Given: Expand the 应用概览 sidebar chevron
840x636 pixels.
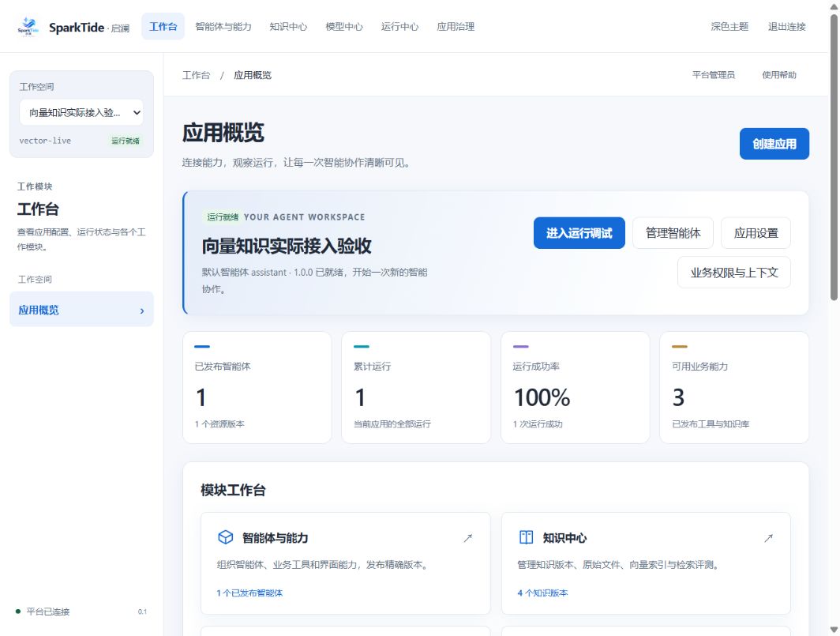Looking at the screenshot, I should click(142, 310).
